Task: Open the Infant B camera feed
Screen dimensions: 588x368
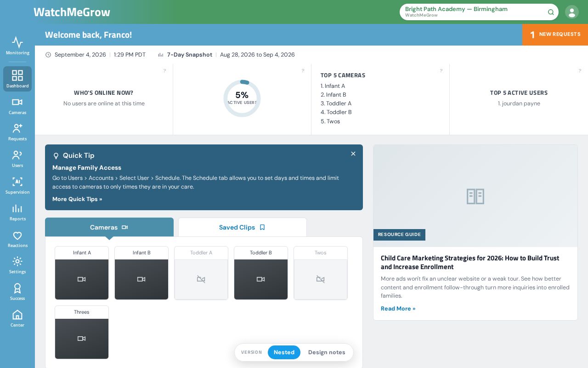Action: (141, 273)
